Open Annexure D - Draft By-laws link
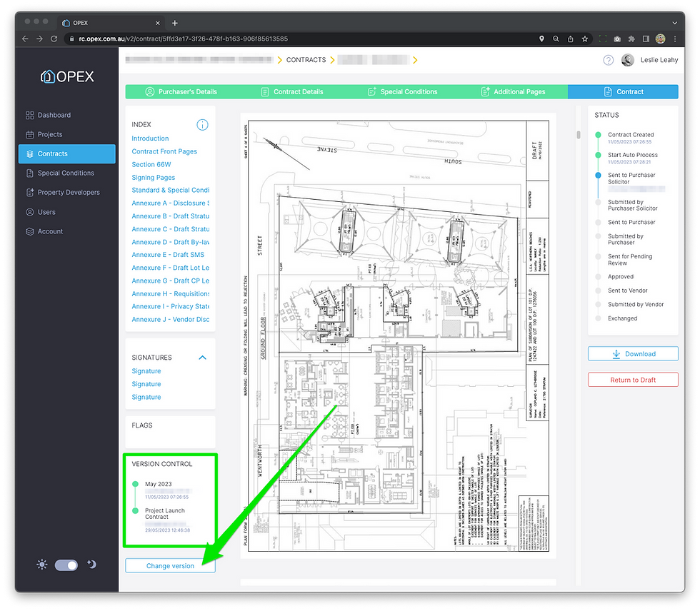700x611 pixels. click(170, 242)
